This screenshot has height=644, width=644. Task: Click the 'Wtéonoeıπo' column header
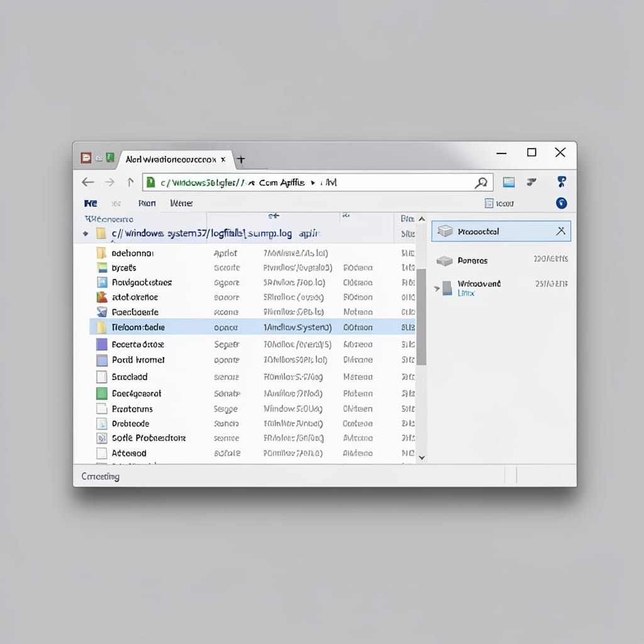[109, 219]
